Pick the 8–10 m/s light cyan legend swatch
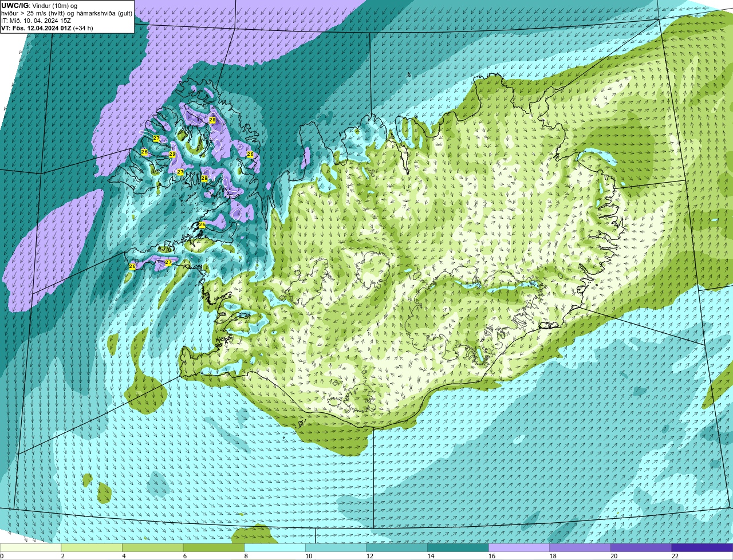This screenshot has width=733, height=560. click(x=274, y=548)
